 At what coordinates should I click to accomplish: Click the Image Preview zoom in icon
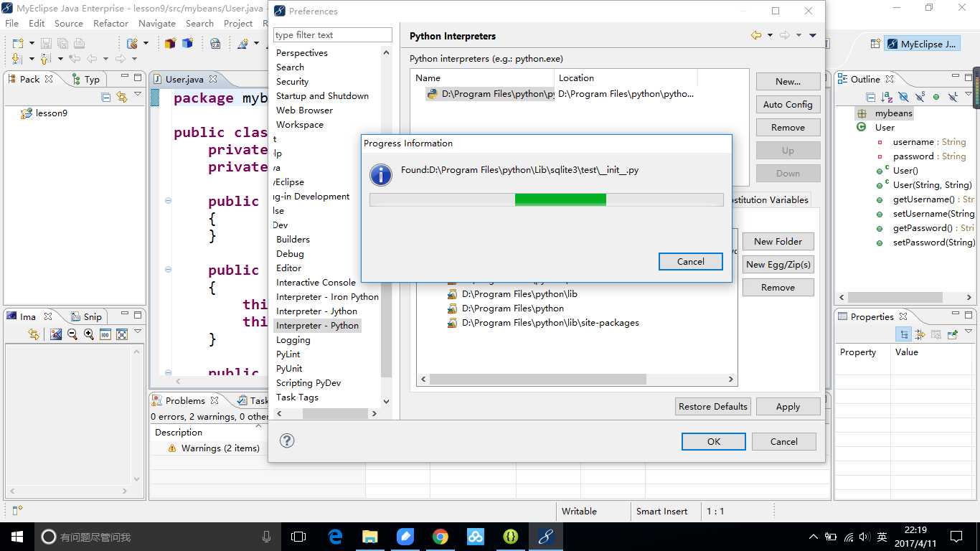(89, 334)
